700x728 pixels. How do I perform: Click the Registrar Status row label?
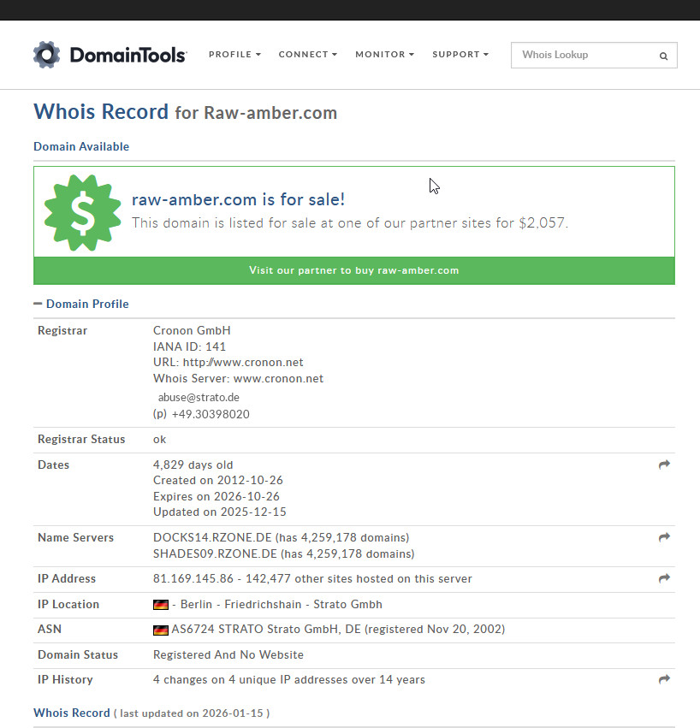(81, 439)
